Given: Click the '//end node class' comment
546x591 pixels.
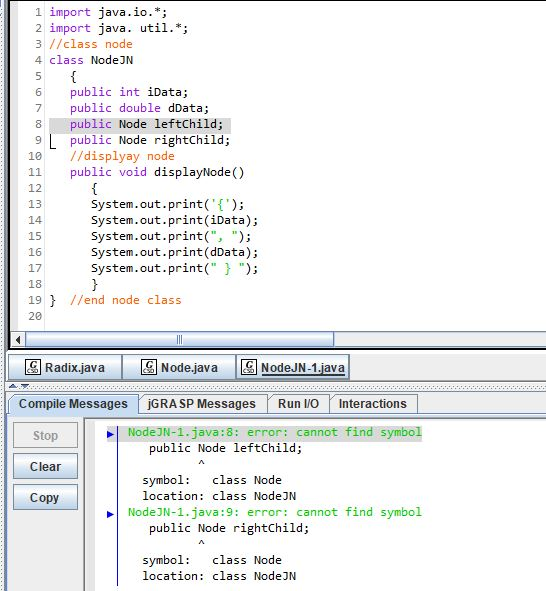Looking at the screenshot, I should pos(125,300).
